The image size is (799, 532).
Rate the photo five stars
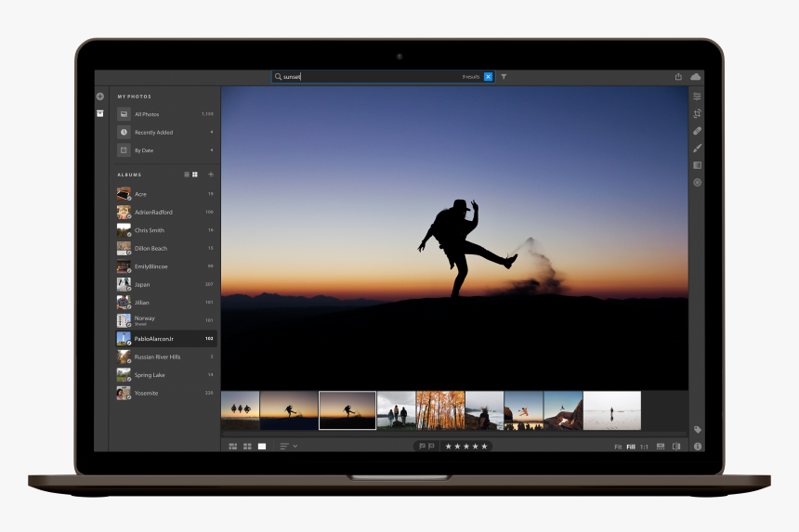point(485,447)
